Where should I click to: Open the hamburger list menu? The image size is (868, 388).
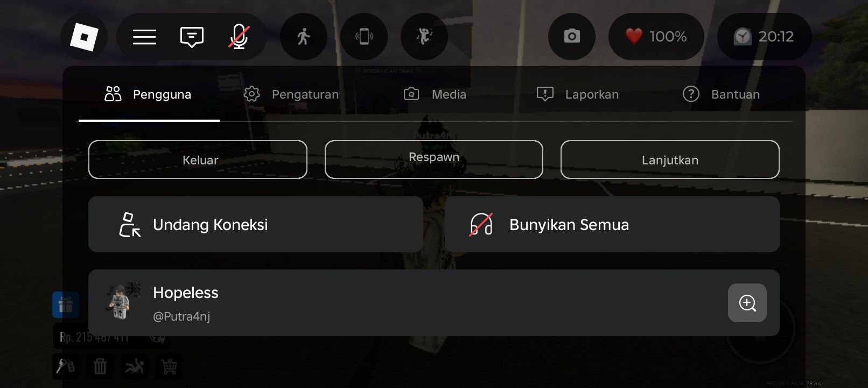[x=144, y=37]
